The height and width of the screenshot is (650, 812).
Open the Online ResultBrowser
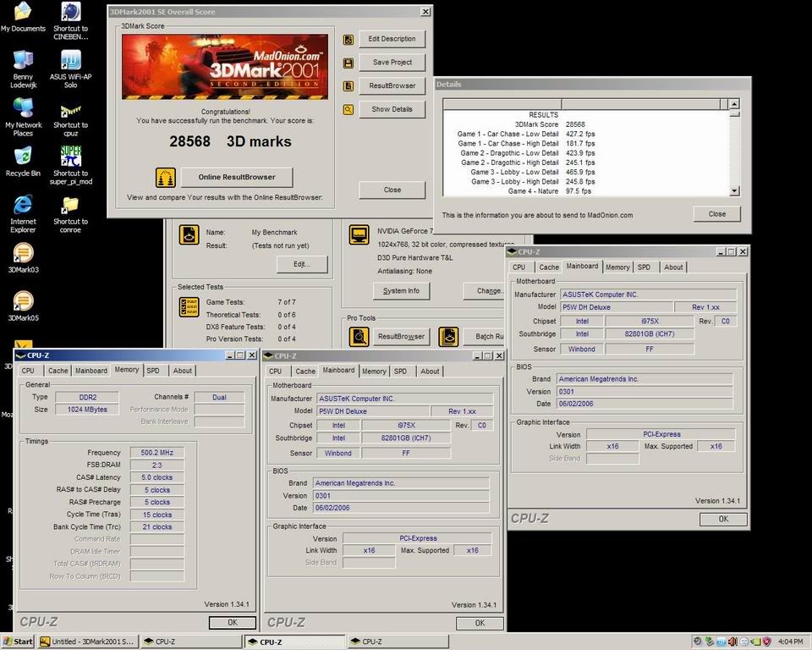point(237,177)
